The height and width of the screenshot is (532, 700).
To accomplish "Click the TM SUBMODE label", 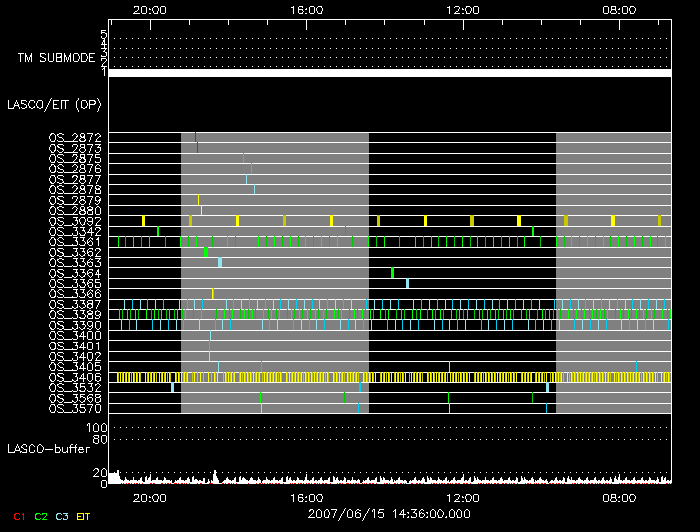I will click(53, 57).
